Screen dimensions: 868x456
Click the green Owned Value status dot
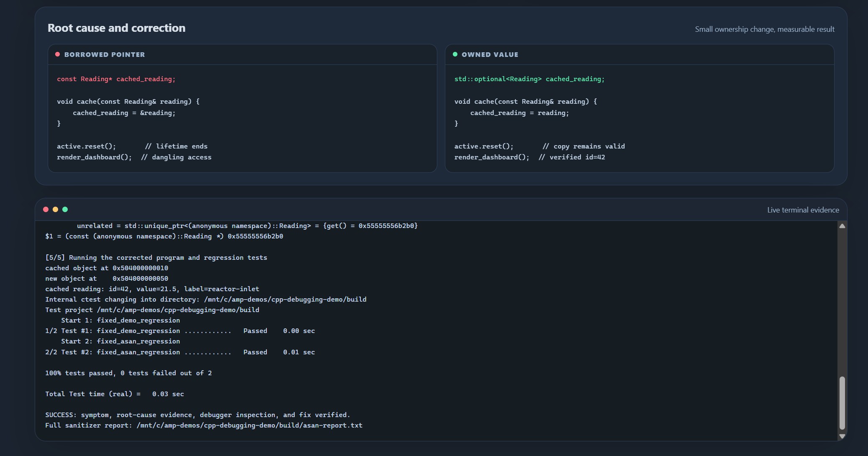coord(455,54)
